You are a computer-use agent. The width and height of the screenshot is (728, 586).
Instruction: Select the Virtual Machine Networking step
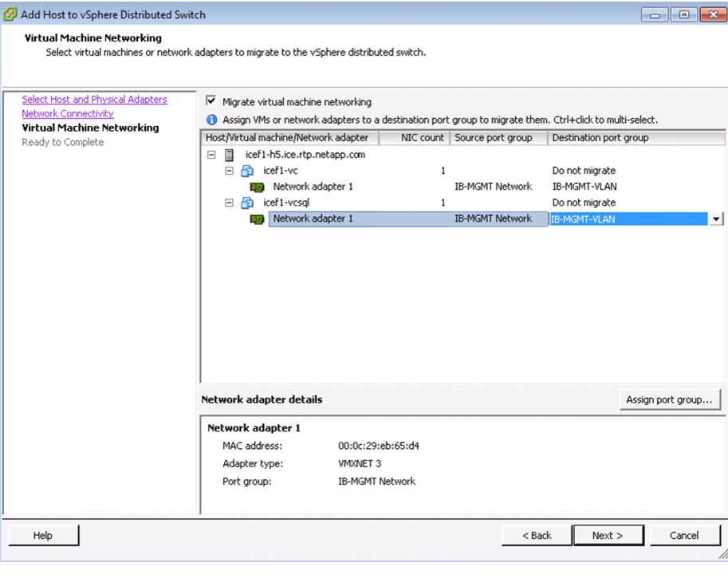91,128
